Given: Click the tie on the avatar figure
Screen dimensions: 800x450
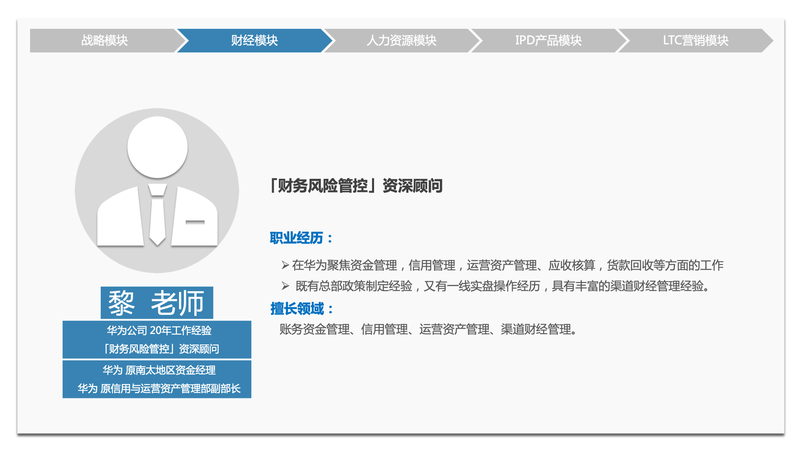Looking at the screenshot, I should pyautogui.click(x=157, y=214).
